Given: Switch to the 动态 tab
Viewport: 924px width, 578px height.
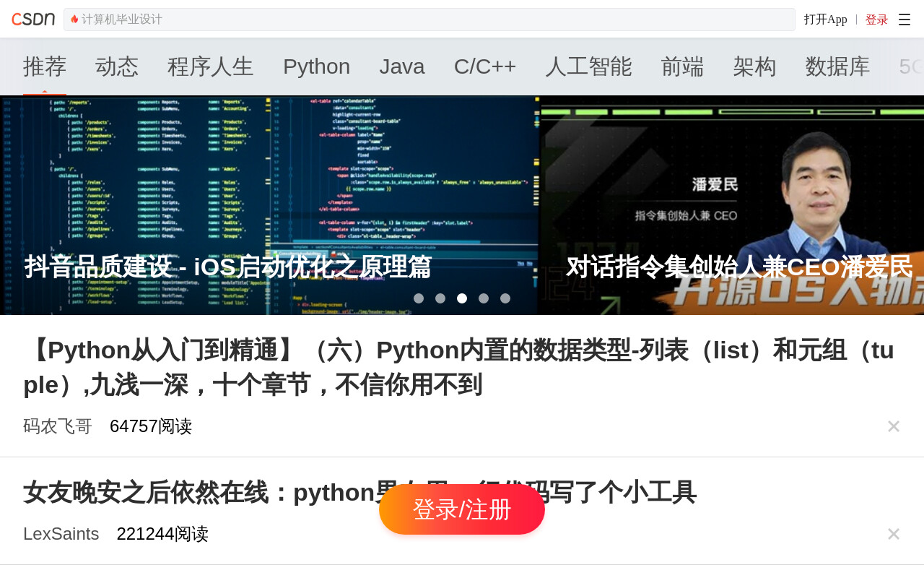Looking at the screenshot, I should pyautogui.click(x=117, y=66).
